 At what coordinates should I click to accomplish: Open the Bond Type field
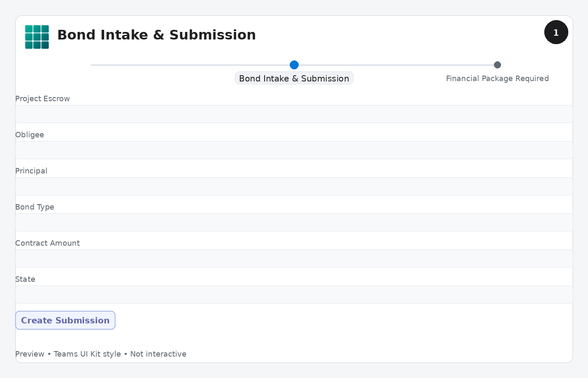coord(294,222)
